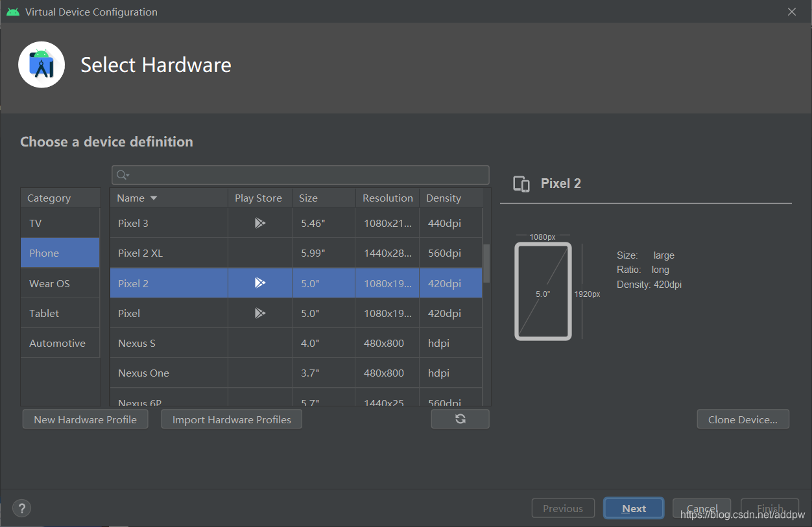Click the refresh device list icon button
This screenshot has height=527, width=812.
click(x=460, y=419)
